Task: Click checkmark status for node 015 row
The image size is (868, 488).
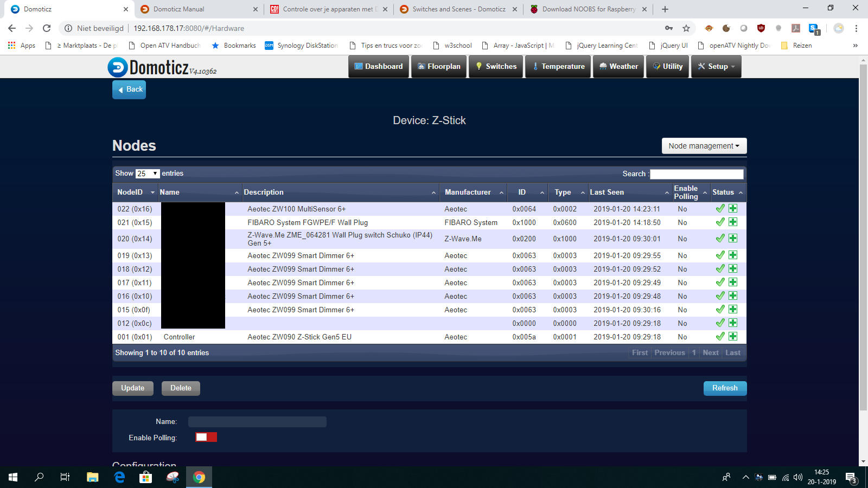Action: [720, 310]
